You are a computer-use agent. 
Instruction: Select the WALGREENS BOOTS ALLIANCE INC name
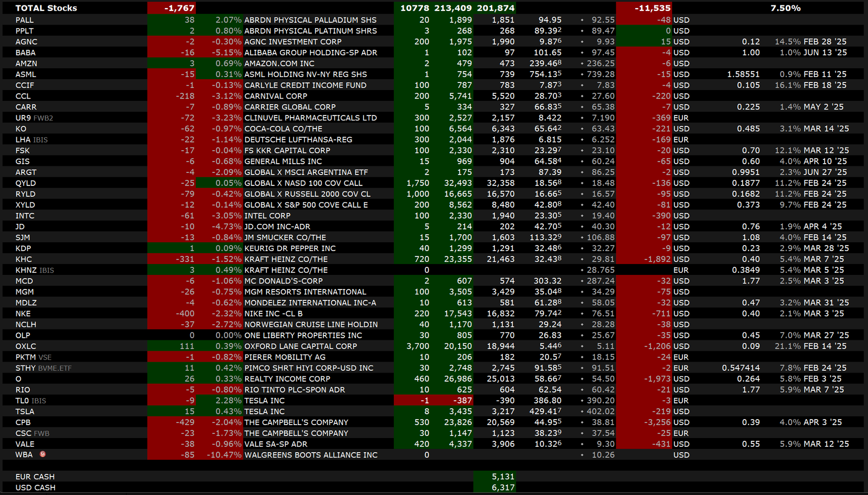(310, 455)
